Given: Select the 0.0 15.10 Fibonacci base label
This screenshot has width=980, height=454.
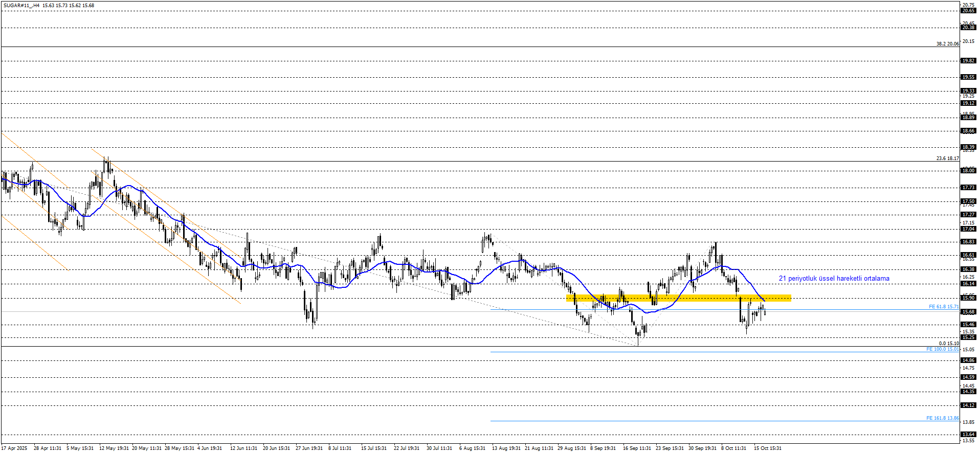Looking at the screenshot, I should click(948, 344).
